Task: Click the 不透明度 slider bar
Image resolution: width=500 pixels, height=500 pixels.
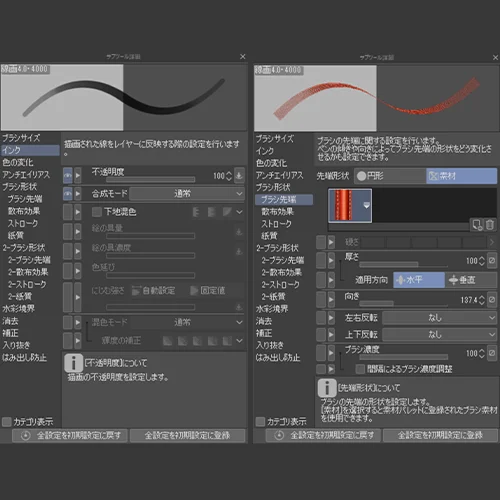Action: 151,180
